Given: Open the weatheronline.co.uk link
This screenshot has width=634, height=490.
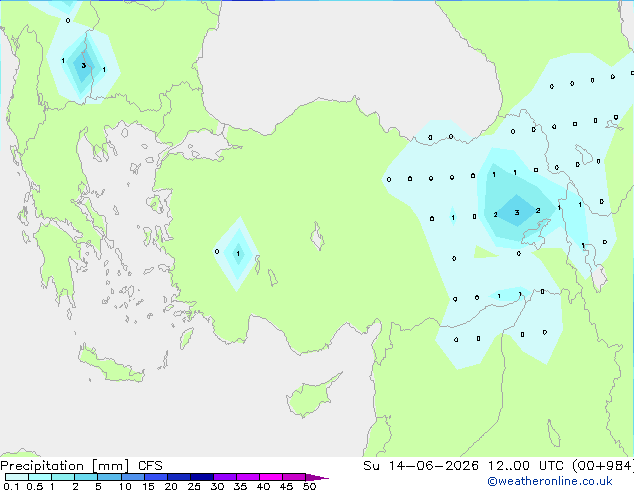Looking at the screenshot, I should click(550, 481).
